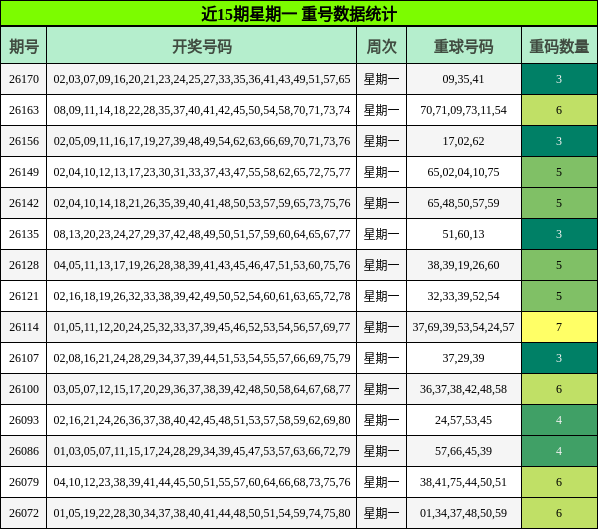Click count 4 in row 26093
The image size is (598, 529).
coord(559,420)
